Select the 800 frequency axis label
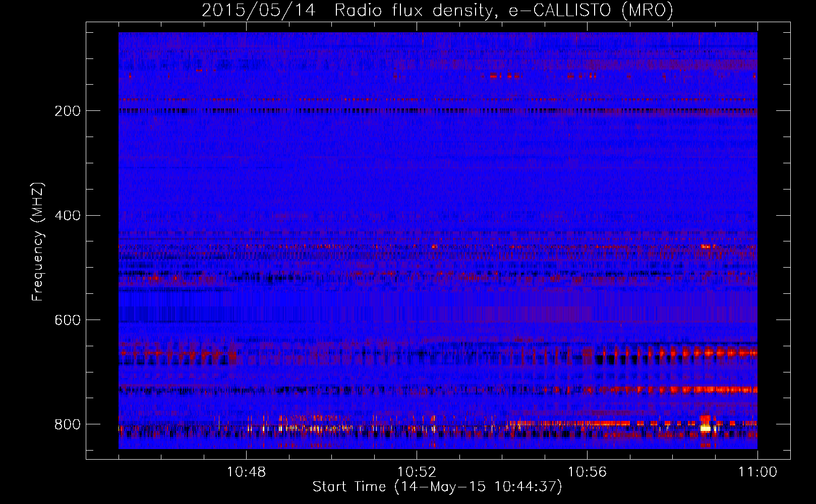816x504 pixels. coord(67,424)
